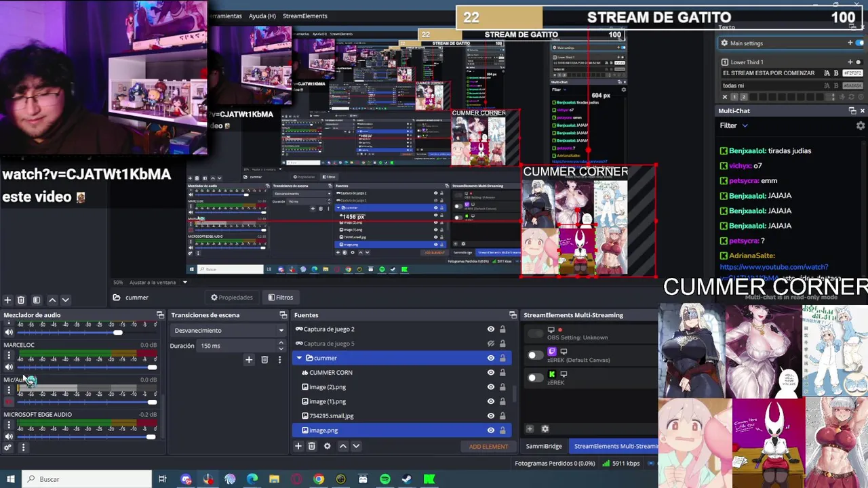The height and width of the screenshot is (488, 868).
Task: Move the scene down in the list
Action: pyautogui.click(x=65, y=300)
